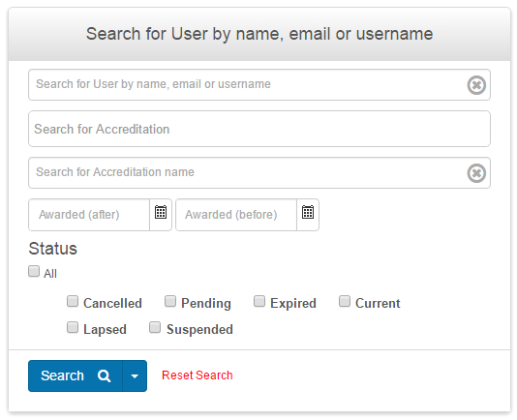The height and width of the screenshot is (420, 517).
Task: Click the magnifier icon in Search button
Action: tap(104, 375)
